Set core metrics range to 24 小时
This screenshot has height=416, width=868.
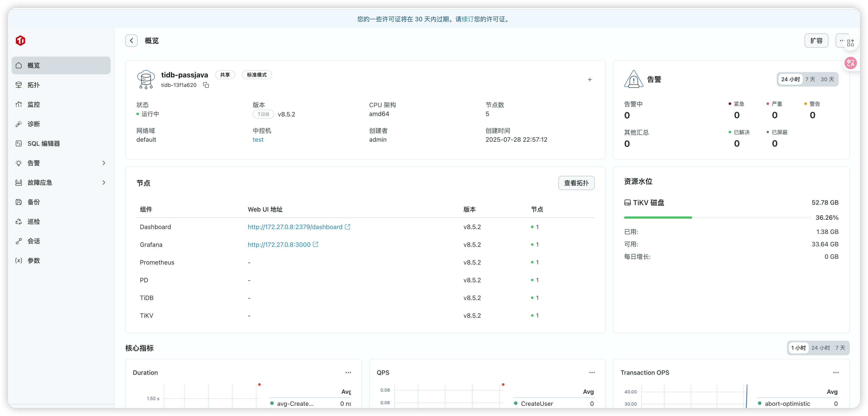click(x=820, y=348)
